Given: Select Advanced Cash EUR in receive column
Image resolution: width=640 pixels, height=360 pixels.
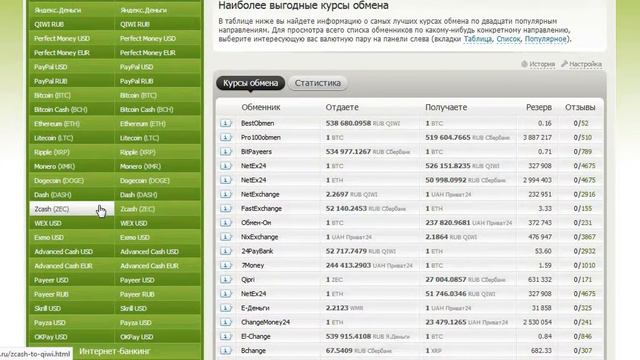Looking at the screenshot, I should click(158, 266).
